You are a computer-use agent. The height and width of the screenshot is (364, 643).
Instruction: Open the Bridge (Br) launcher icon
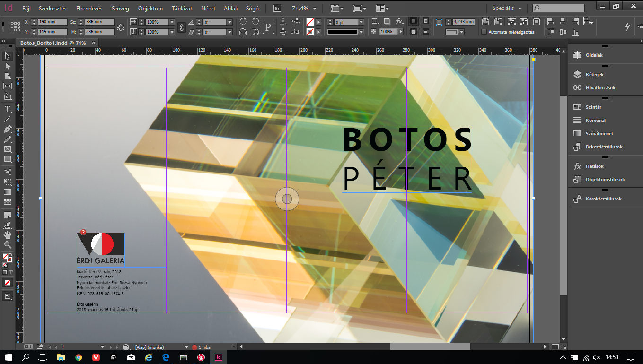pyautogui.click(x=278, y=9)
